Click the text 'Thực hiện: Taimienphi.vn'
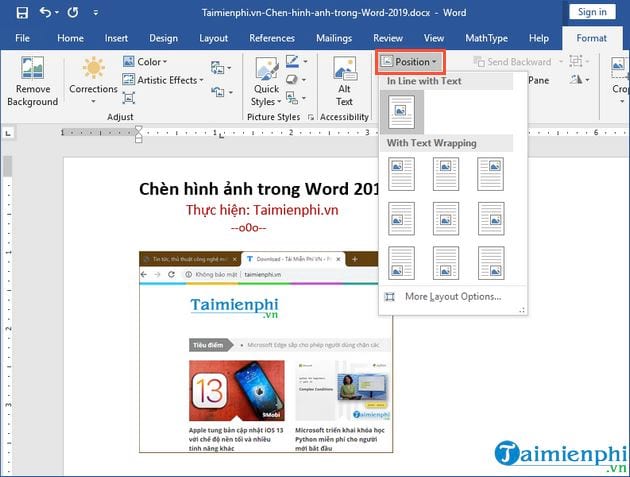Image resolution: width=630 pixels, height=477 pixels. point(262,210)
